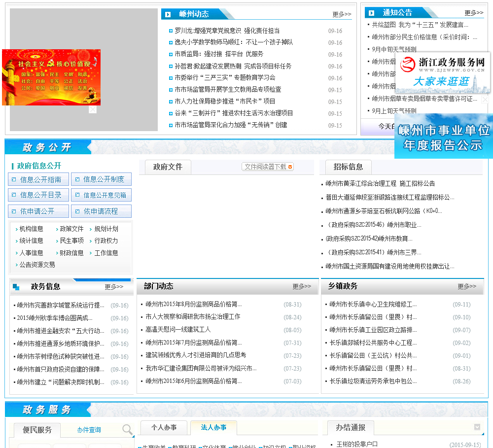This screenshot has height=448, width=493.
Task: Close the Zhejiang government service floating ad
Action: click(485, 100)
